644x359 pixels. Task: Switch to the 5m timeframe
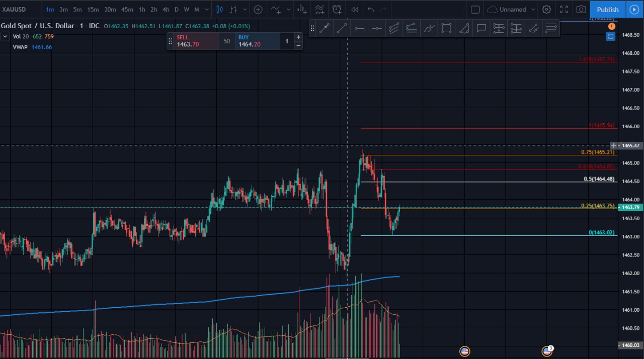coord(77,10)
